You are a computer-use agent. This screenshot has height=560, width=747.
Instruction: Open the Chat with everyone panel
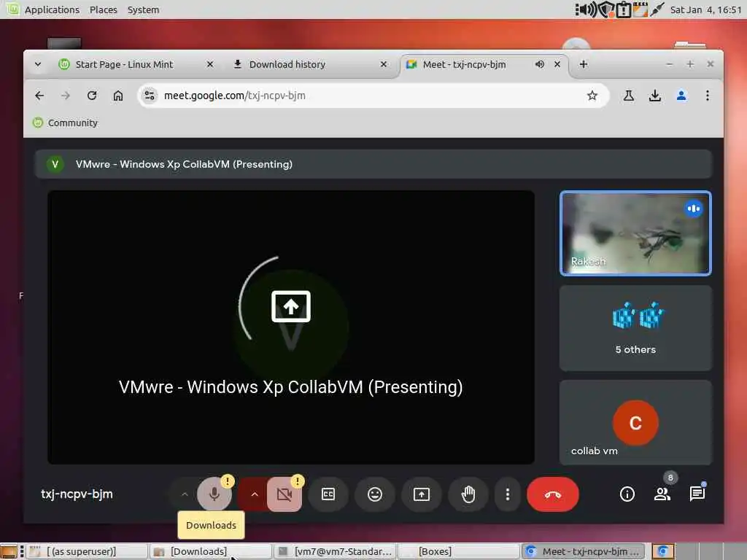click(697, 494)
